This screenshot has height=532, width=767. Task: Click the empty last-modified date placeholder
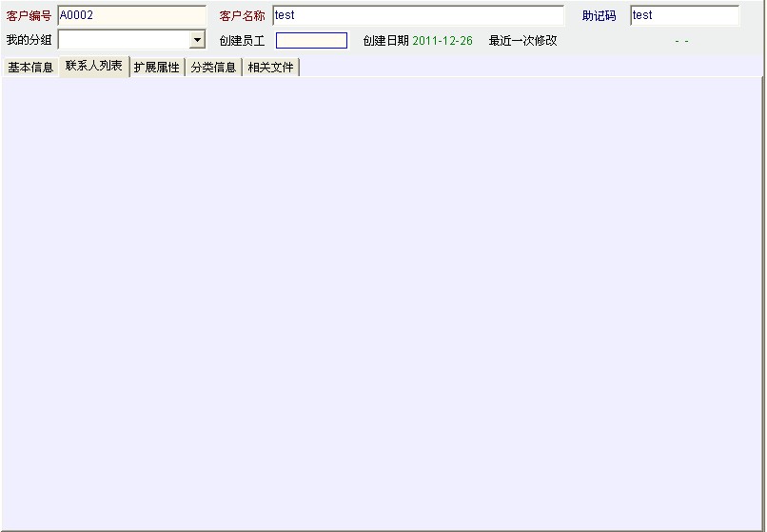(680, 41)
